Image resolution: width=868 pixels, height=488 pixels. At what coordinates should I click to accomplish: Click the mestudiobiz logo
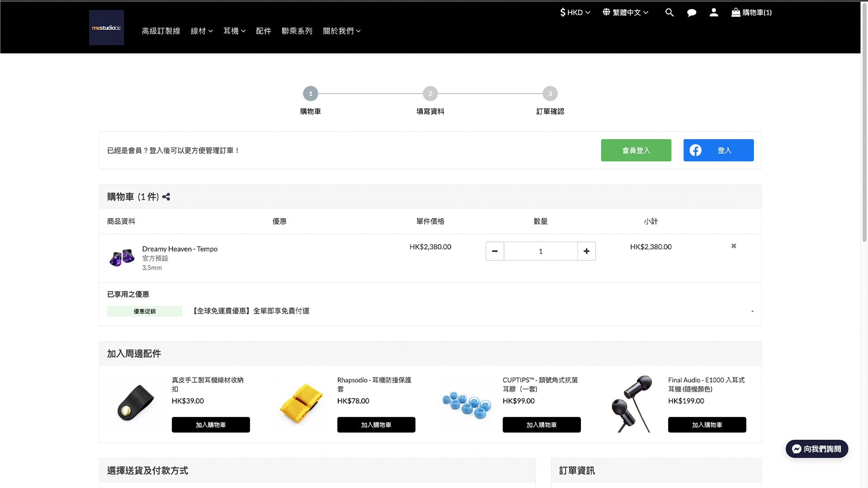(106, 28)
